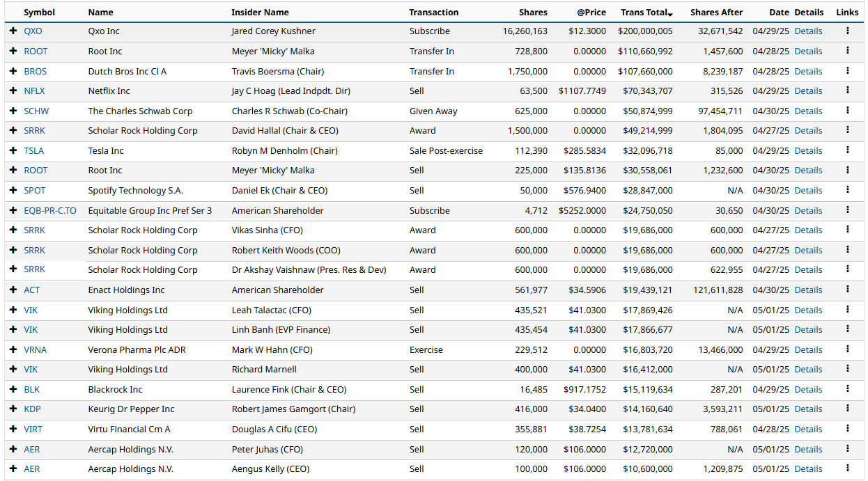Open three-dot menu for Aengus Kelly row
Screen dimensions: 868x481
pos(847,468)
